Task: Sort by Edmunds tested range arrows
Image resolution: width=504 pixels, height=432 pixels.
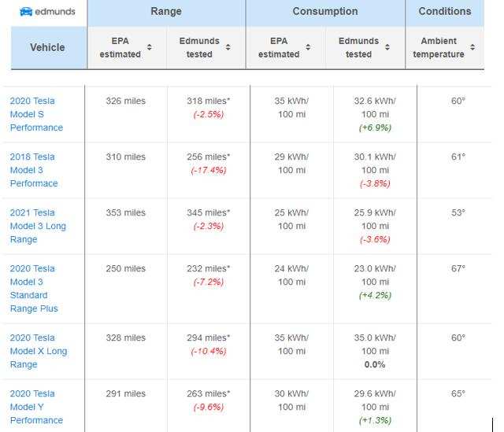Action: tap(228, 48)
